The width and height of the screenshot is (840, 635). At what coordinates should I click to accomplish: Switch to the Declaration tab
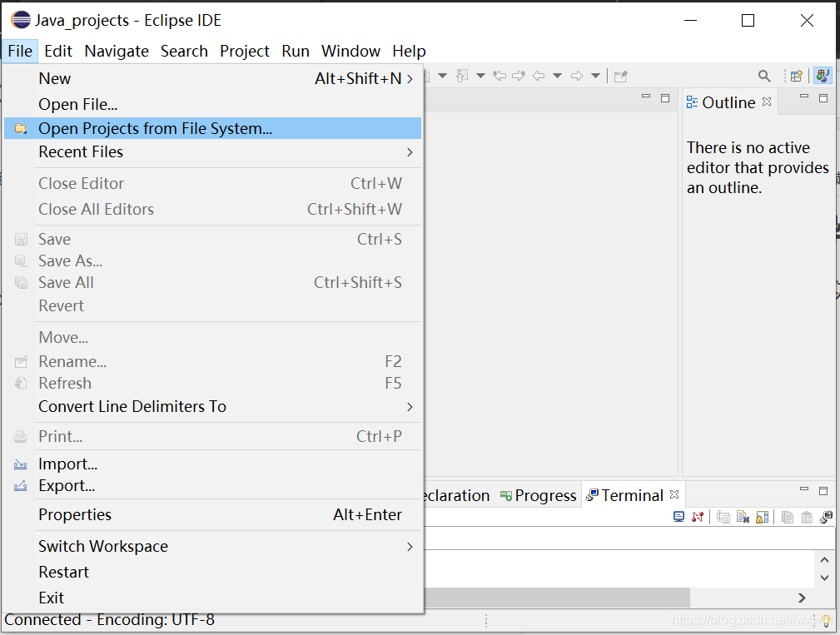pos(456,495)
